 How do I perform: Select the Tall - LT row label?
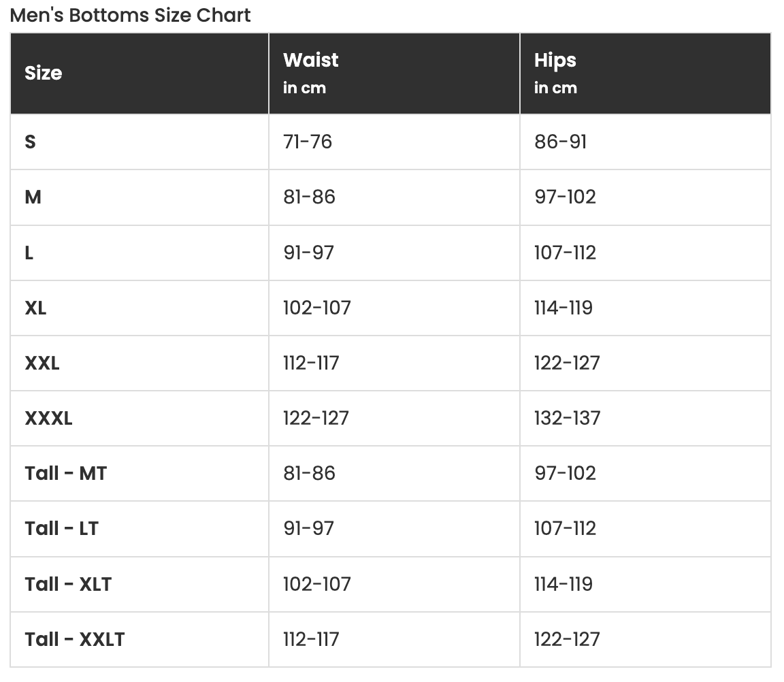62,528
